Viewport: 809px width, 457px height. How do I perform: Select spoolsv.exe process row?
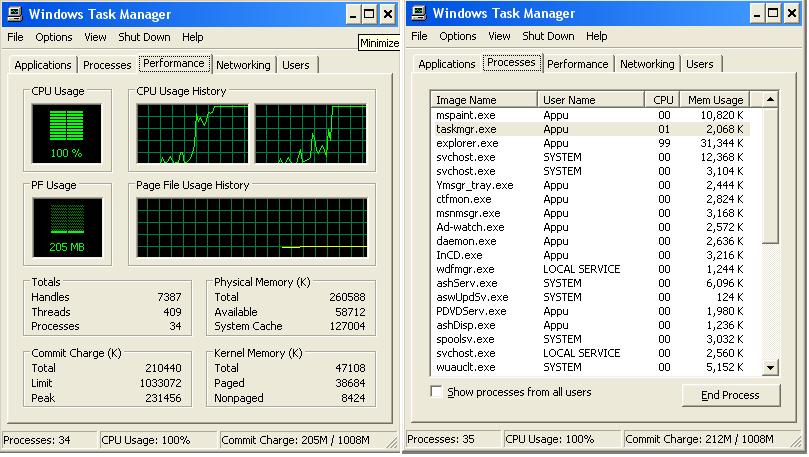(590, 339)
